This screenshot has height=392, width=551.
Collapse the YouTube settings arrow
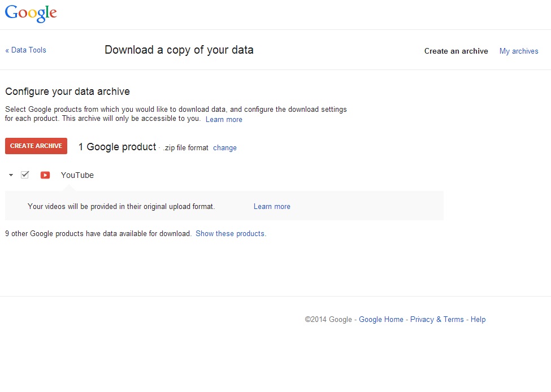(x=11, y=175)
